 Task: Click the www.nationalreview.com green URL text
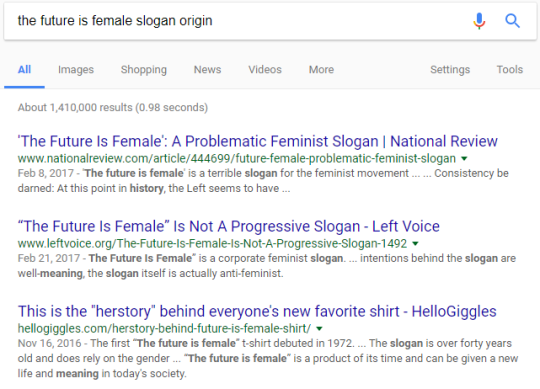pos(237,158)
